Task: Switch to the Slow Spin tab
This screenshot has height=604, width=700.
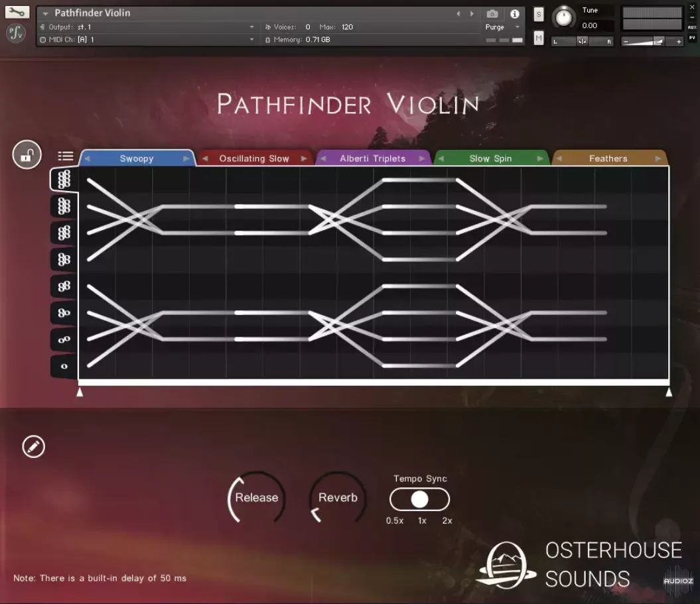Action: pyautogui.click(x=490, y=159)
